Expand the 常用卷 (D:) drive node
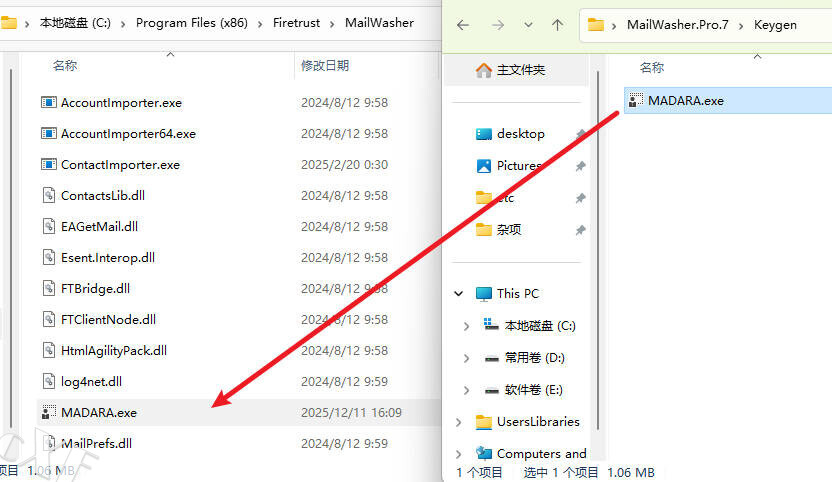 coord(467,357)
